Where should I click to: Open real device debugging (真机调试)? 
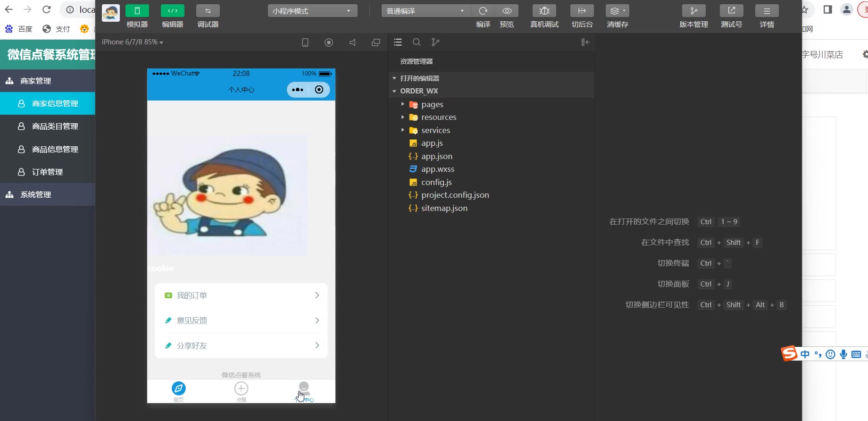(544, 11)
